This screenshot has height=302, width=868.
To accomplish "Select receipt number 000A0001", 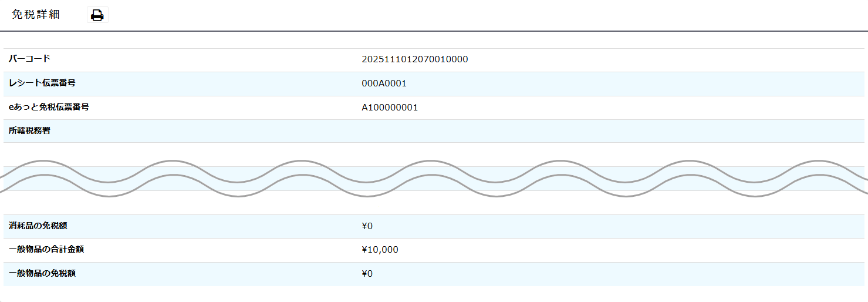I will [384, 83].
